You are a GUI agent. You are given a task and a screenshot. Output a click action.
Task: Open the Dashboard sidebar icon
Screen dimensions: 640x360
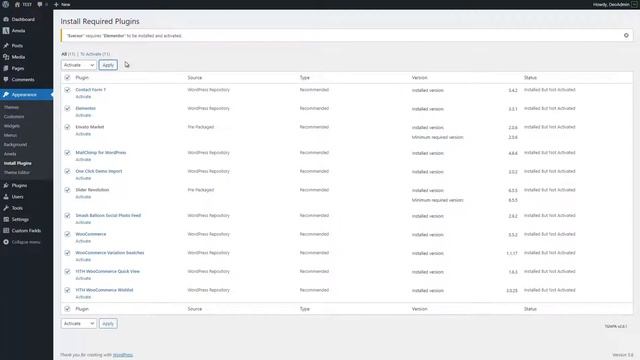click(x=6, y=19)
